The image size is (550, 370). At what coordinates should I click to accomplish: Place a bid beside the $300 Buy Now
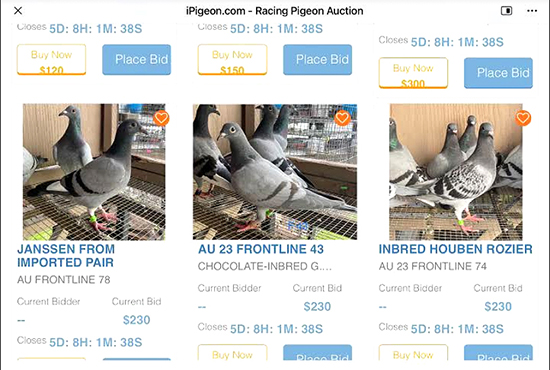[498, 73]
